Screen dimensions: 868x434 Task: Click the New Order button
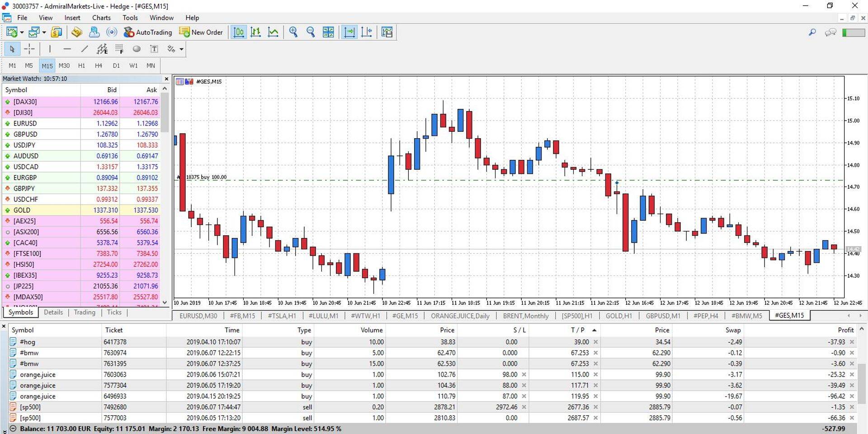(201, 32)
